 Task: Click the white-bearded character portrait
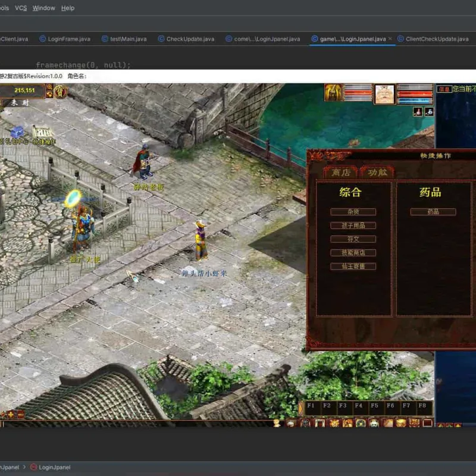[x=384, y=94]
